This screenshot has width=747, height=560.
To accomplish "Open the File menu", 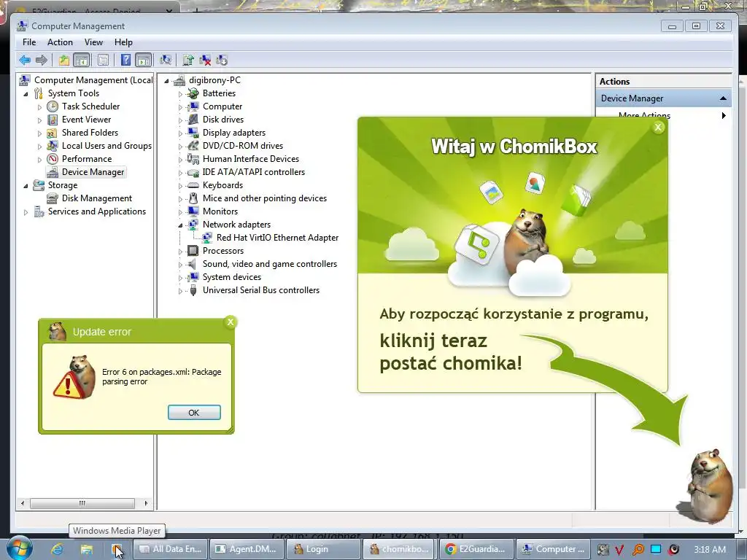I will 29,42.
